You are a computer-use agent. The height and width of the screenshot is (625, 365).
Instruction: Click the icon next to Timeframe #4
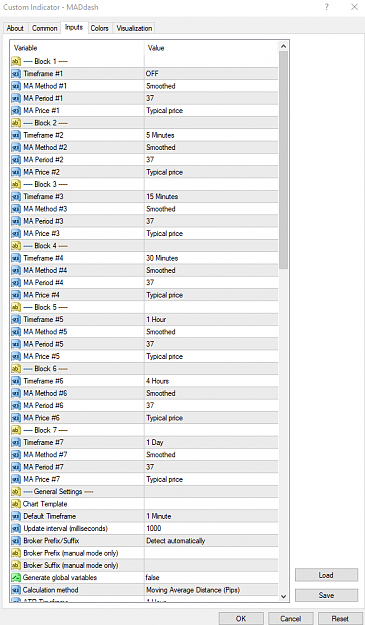click(x=16, y=258)
